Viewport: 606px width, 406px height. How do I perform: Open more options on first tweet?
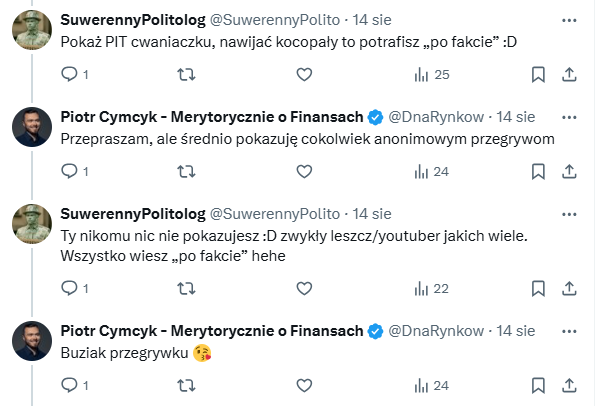pyautogui.click(x=568, y=19)
